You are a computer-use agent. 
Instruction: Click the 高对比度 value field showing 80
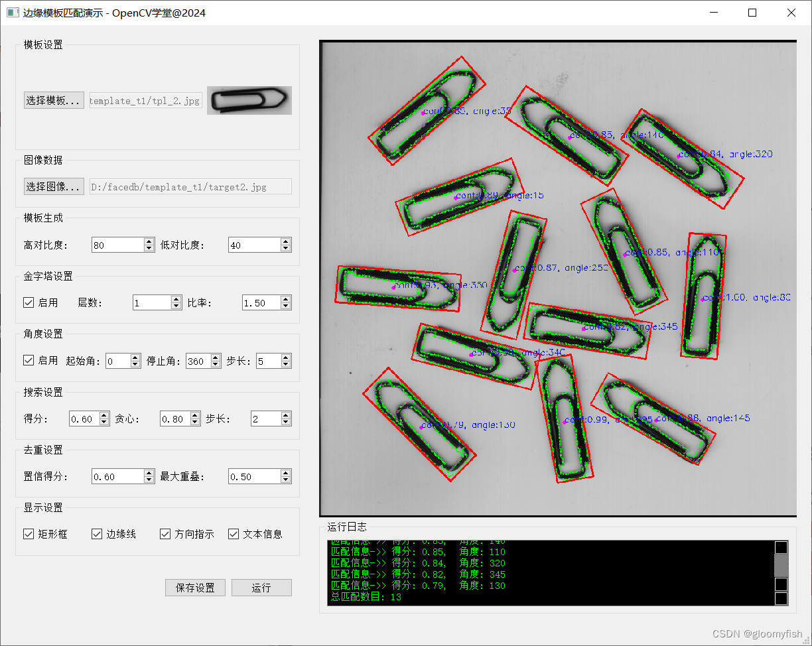tap(117, 245)
